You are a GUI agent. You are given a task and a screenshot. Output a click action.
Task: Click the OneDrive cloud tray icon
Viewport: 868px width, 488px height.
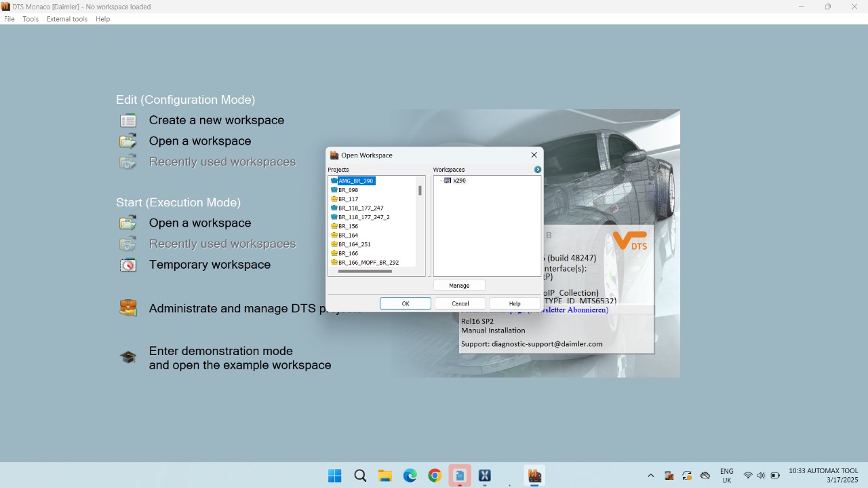pos(705,476)
